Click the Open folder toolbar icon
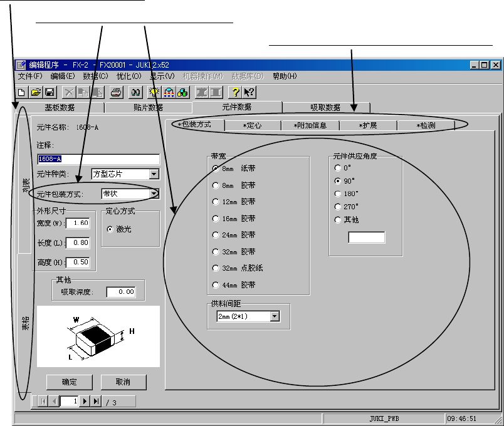The height and width of the screenshot is (426, 504). click(36, 92)
